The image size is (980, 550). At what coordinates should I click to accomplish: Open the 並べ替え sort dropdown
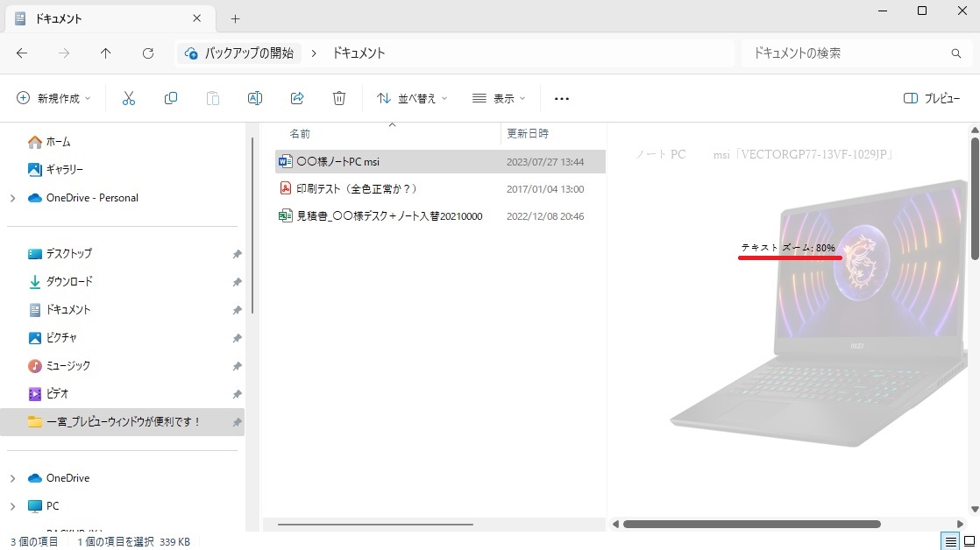tap(412, 98)
